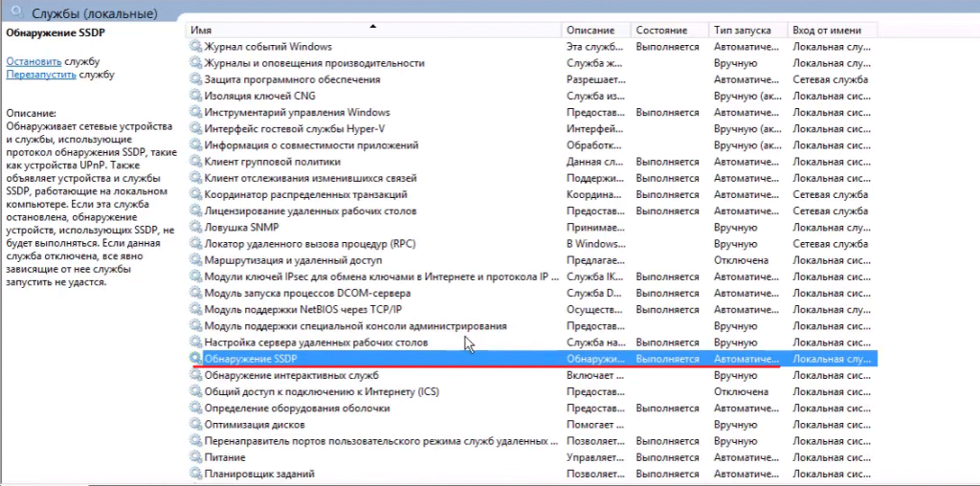Viewport: 980px width, 486px height.
Task: Click gear icon of Координатор распределенных транзакций
Action: click(195, 194)
